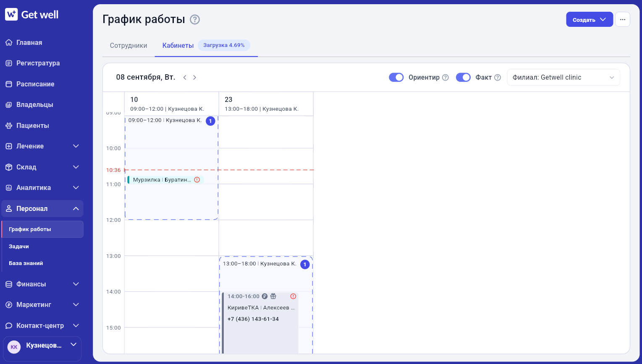Open the Ориентир help tooltip icon
Image resolution: width=642 pixels, height=364 pixels.
click(x=446, y=78)
